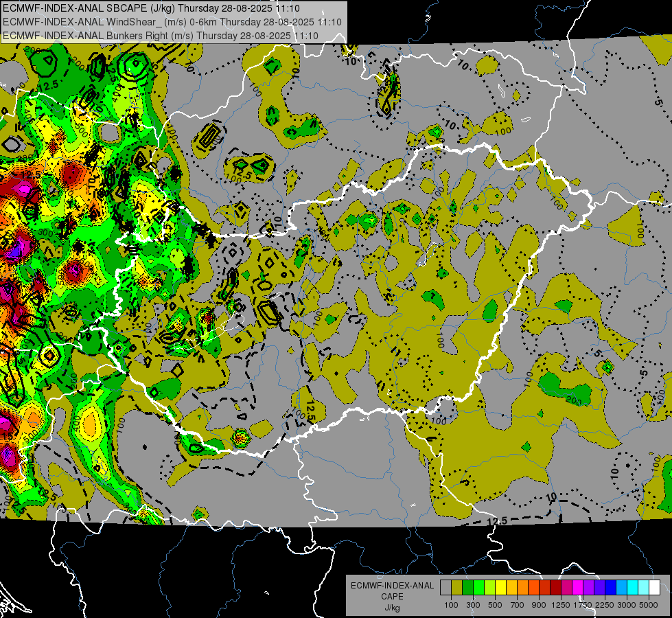Click the amber legend swatch before 700
The image size is (672, 618).
coord(511,587)
